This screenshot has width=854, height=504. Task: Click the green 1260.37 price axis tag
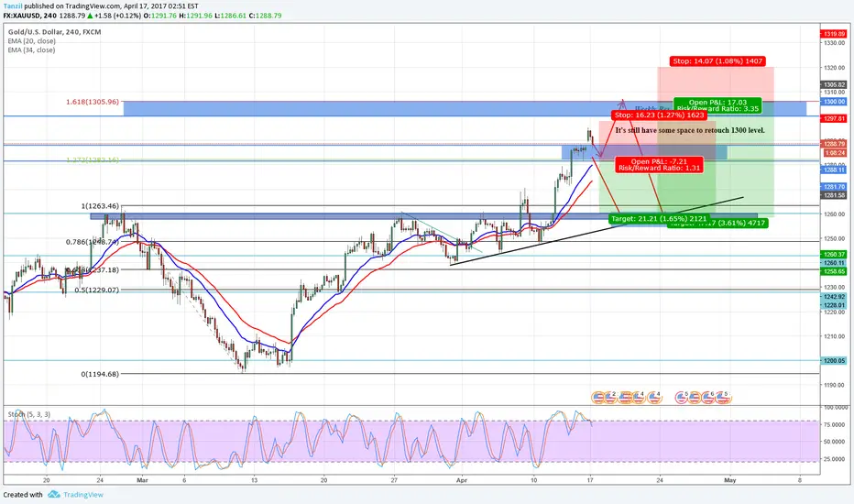click(834, 255)
